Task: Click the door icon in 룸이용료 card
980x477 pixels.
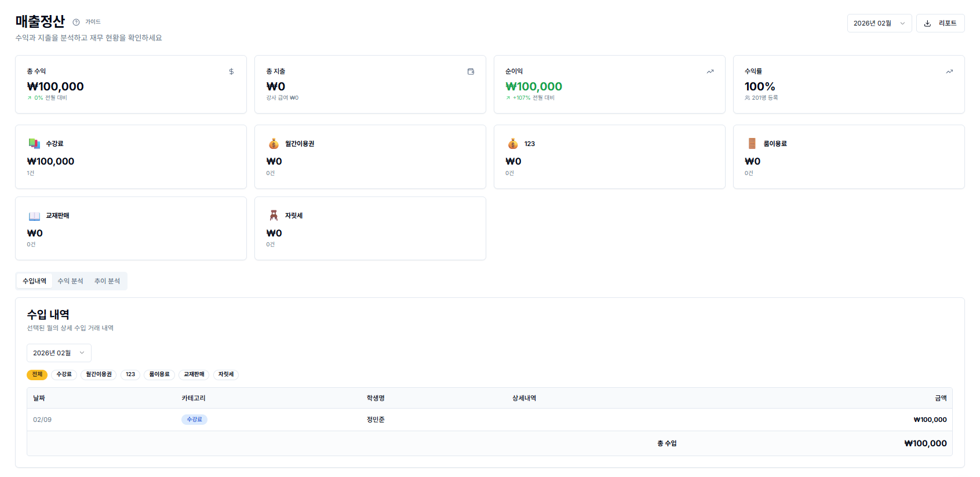Action: tap(752, 143)
